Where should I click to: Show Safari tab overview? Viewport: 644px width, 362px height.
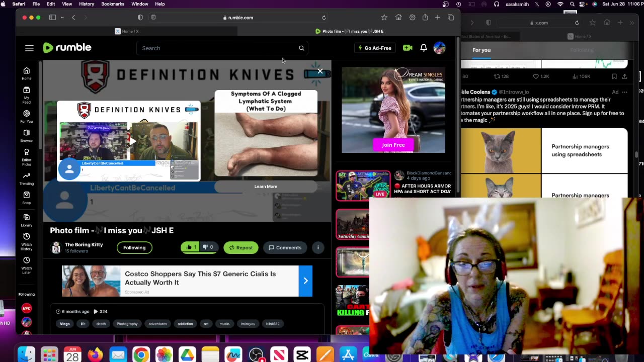[451, 17]
